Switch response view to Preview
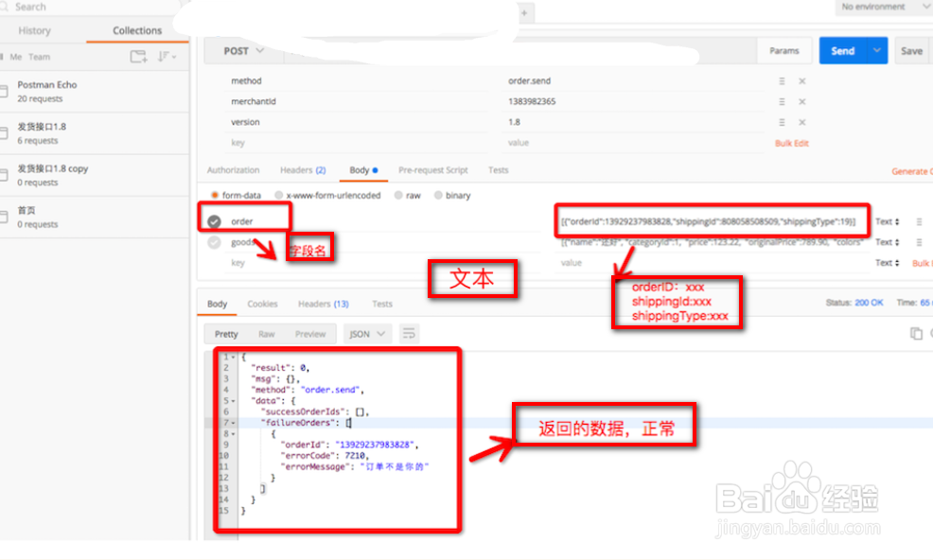 pos(310,334)
